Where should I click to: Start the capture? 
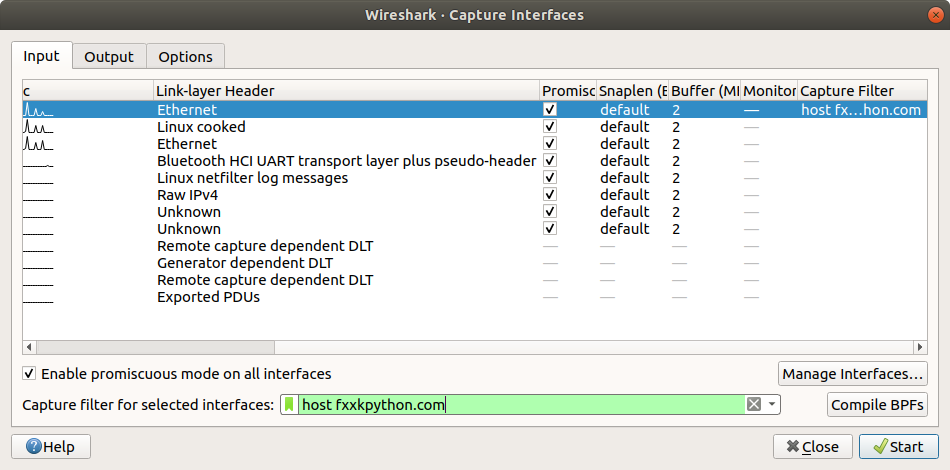(899, 447)
